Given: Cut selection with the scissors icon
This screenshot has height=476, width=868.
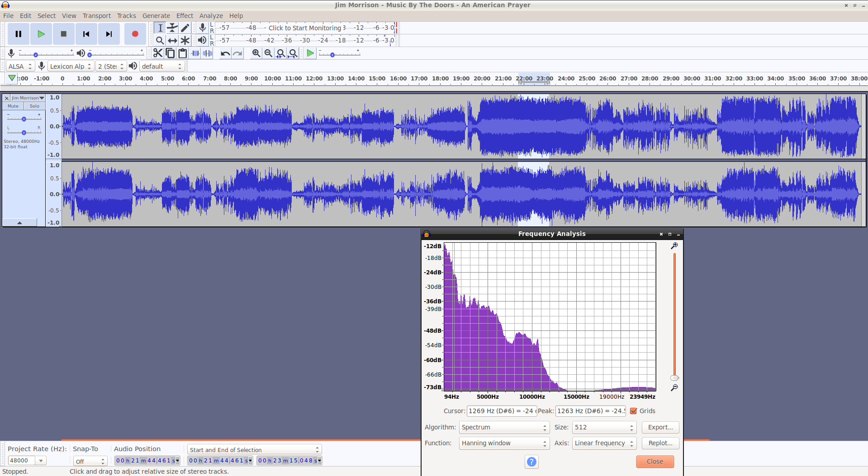Looking at the screenshot, I should (x=157, y=53).
